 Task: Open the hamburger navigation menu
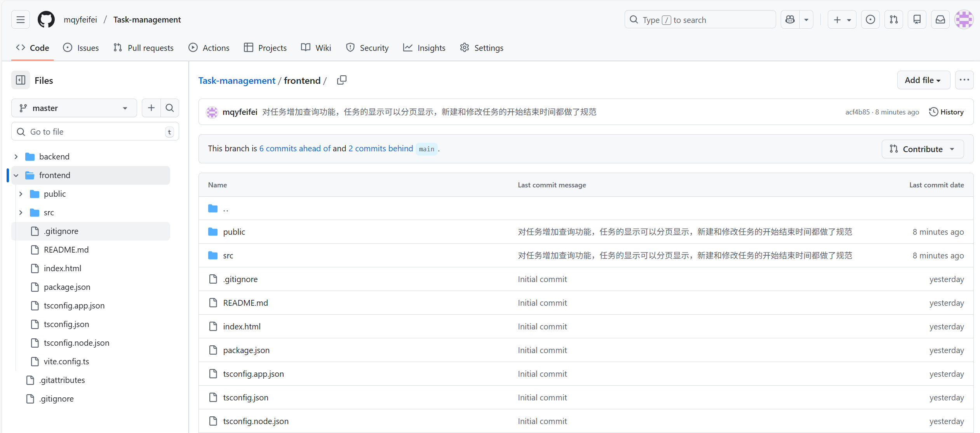(x=21, y=19)
